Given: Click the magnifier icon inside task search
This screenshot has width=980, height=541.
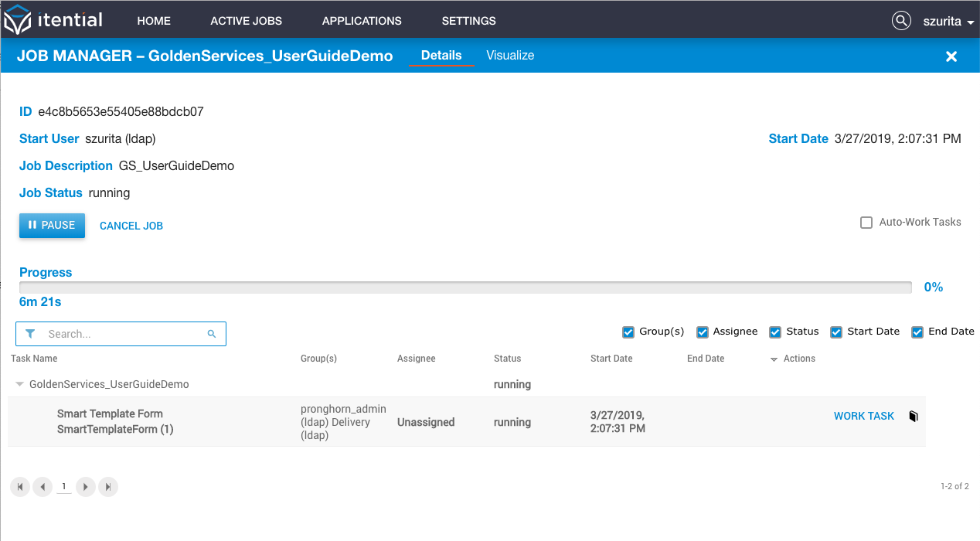Looking at the screenshot, I should pos(212,334).
